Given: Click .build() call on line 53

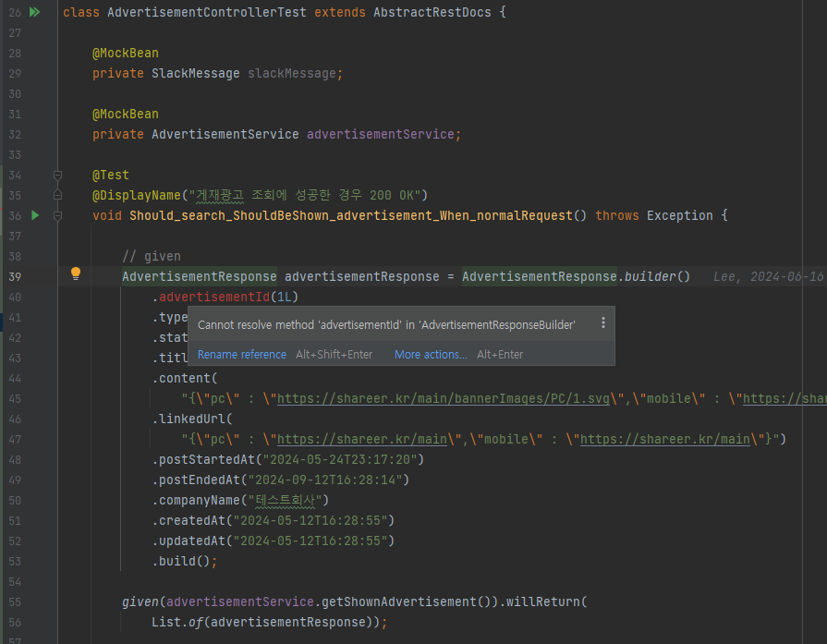Looking at the screenshot, I should (181, 561).
